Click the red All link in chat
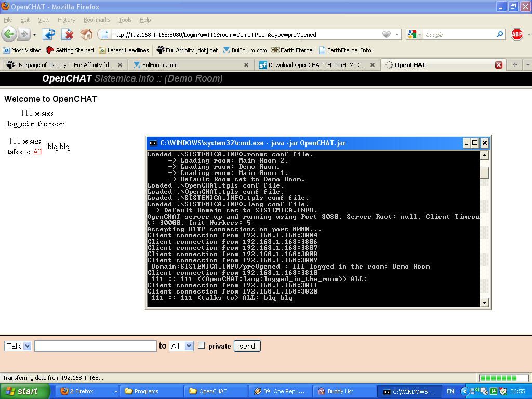Screen dimensions: 532x399 pos(37,152)
